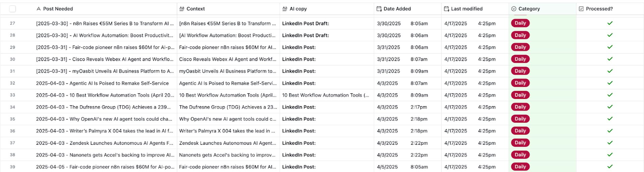The height and width of the screenshot is (172, 644).
Task: Select row number 32
Action: coord(12,83)
